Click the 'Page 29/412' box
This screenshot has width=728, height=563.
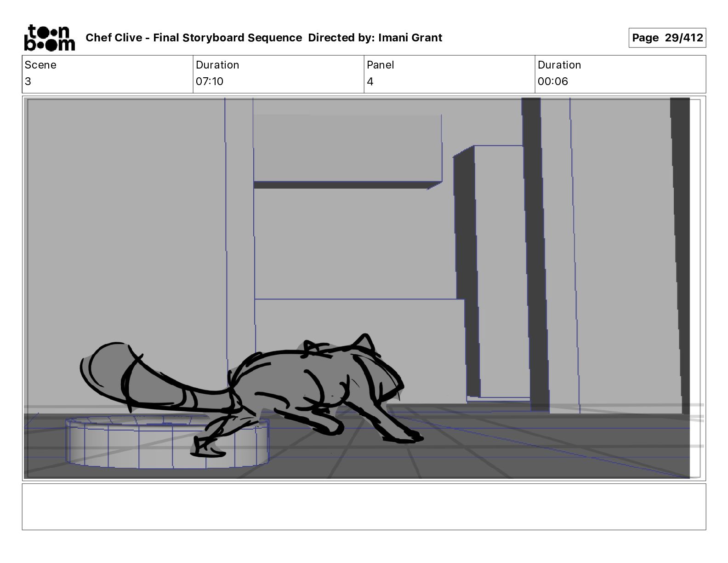(667, 38)
